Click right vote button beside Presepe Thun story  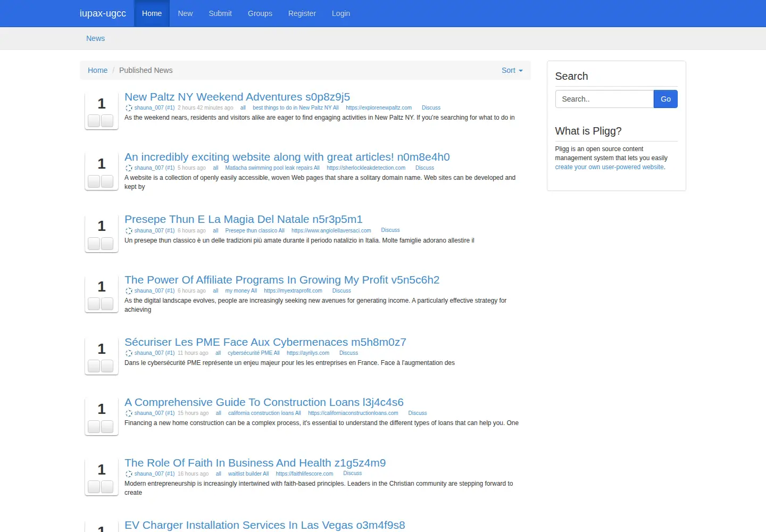pyautogui.click(x=107, y=244)
